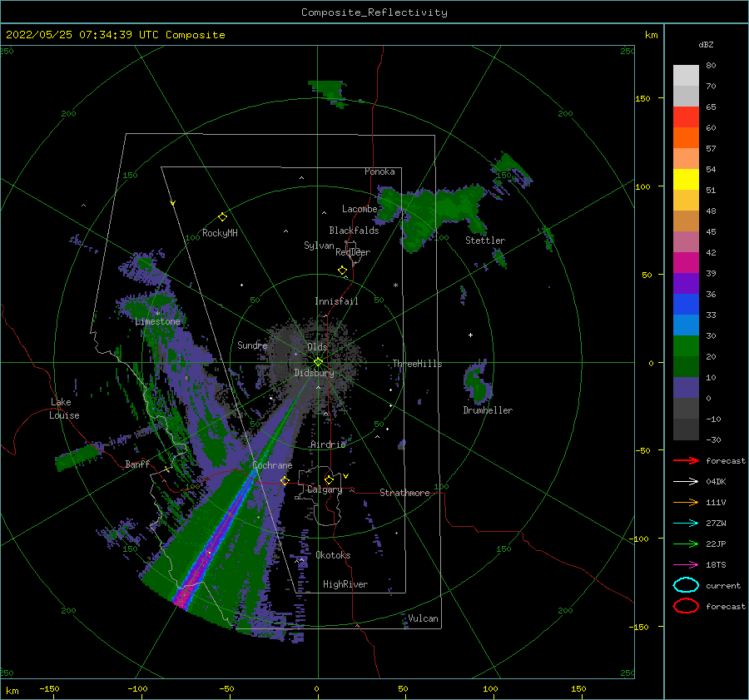Pick the light blue dBZ legend swatch

coord(686,325)
